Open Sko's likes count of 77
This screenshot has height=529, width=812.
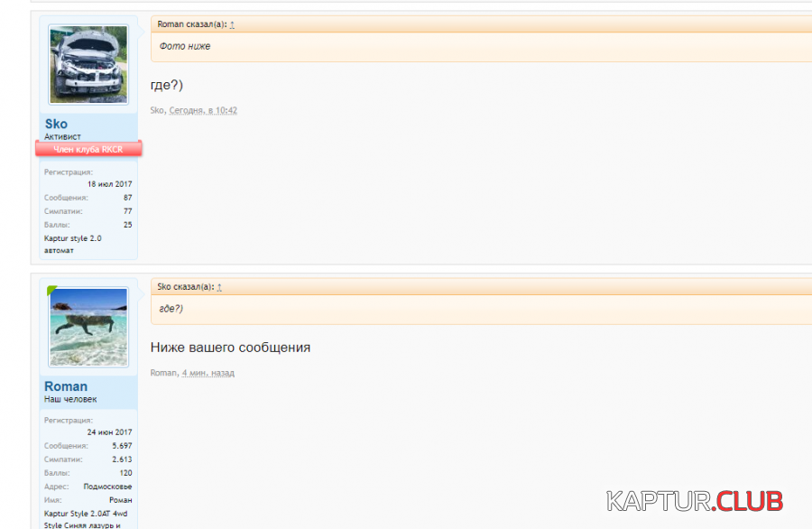pyautogui.click(x=127, y=211)
